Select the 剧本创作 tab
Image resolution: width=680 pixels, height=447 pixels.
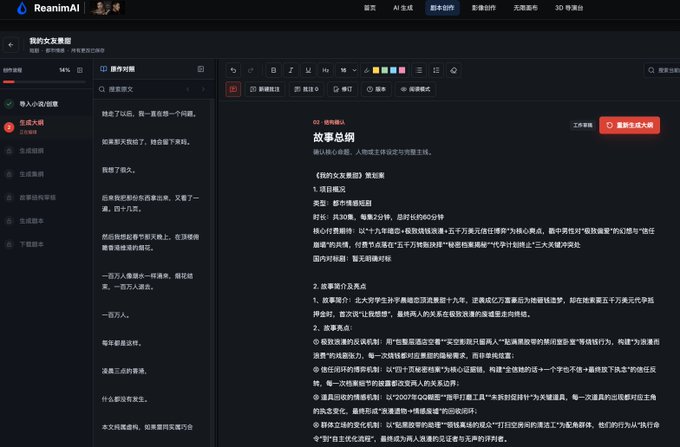pos(442,8)
